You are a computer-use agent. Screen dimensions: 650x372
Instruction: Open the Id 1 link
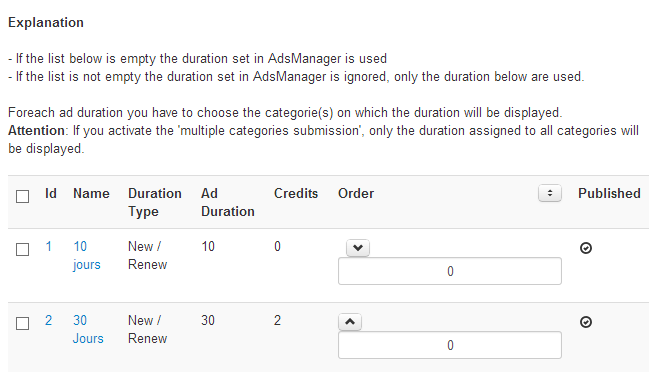(x=49, y=246)
